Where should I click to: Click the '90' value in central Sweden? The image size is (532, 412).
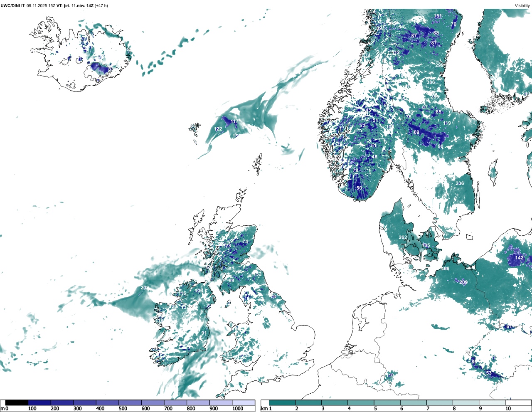point(441,146)
